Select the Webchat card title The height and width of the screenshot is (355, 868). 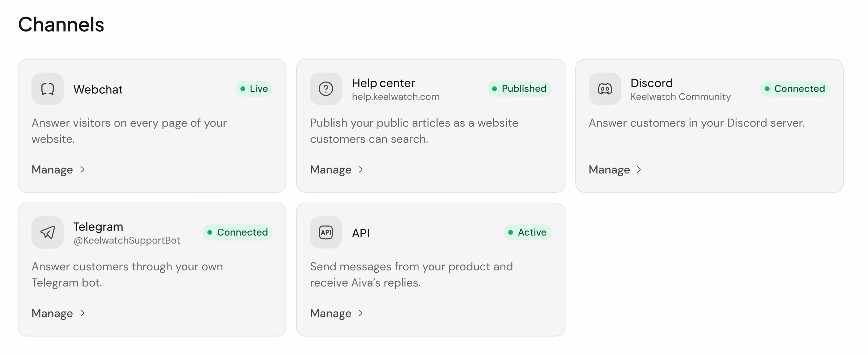(x=98, y=89)
